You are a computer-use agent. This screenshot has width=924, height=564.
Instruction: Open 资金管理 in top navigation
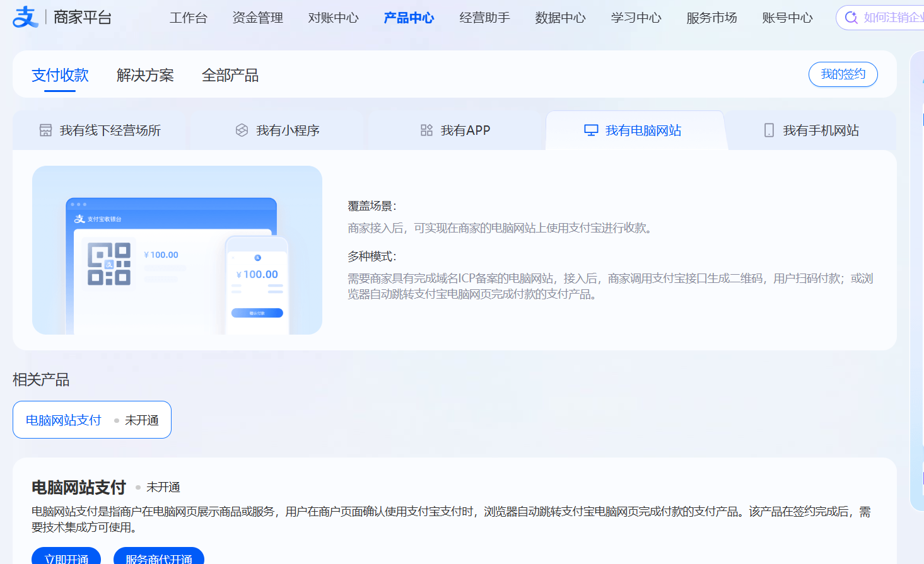tap(257, 18)
